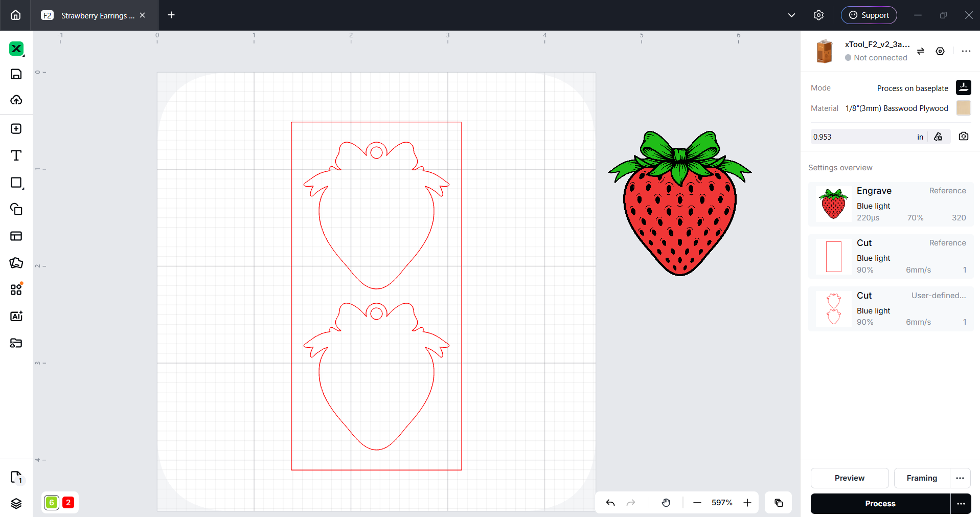Click the import/add image icon
Viewport: 980px width, 517px height.
(16, 129)
